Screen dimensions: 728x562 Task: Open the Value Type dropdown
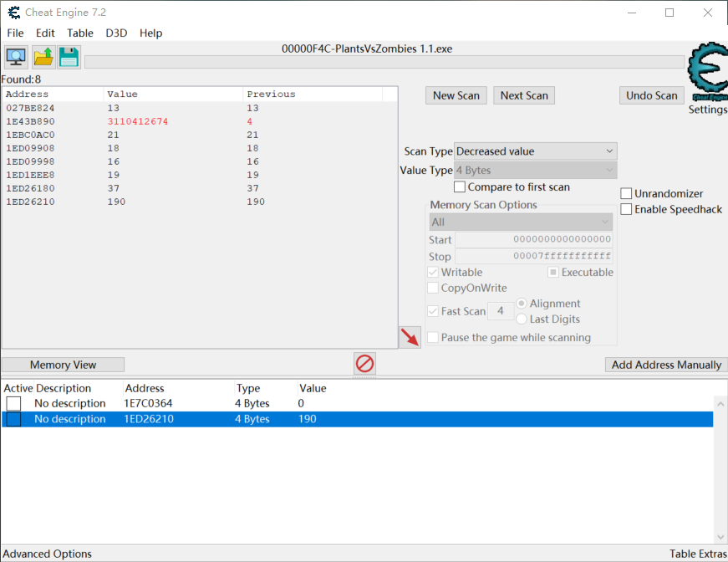coord(535,171)
